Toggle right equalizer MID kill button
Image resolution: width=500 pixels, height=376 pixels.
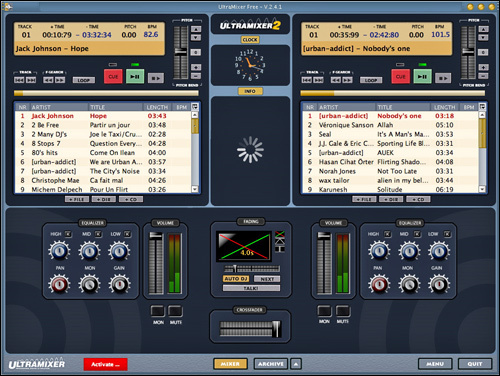point(417,234)
